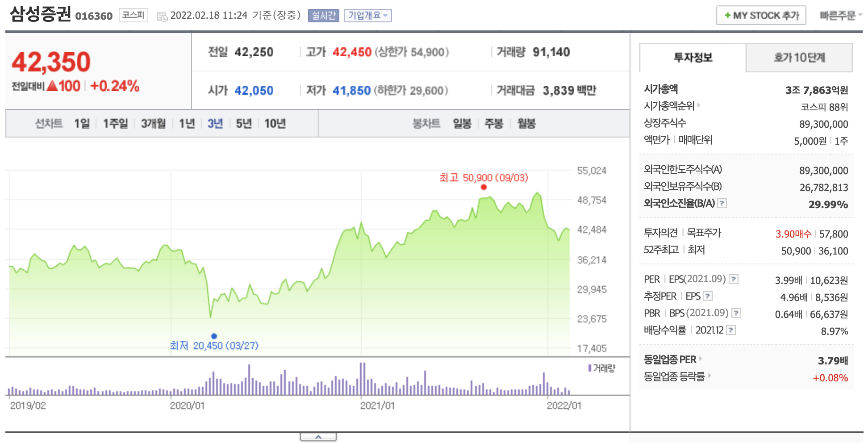Open the 기업개요 dropdown
The width and height of the screenshot is (868, 443).
pyautogui.click(x=367, y=16)
